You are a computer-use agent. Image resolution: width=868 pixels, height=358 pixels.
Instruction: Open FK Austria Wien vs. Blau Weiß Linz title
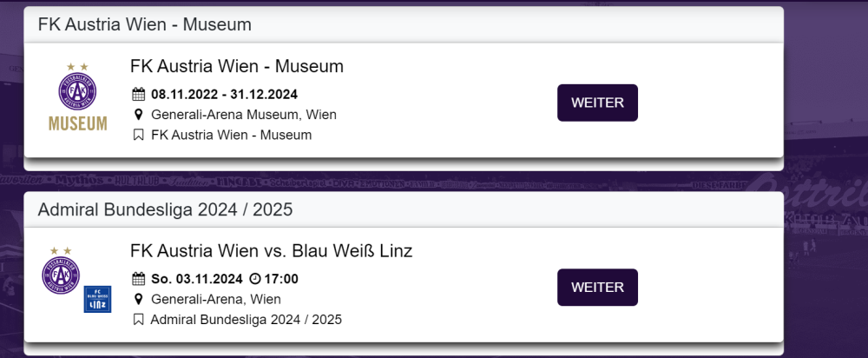[x=271, y=251]
